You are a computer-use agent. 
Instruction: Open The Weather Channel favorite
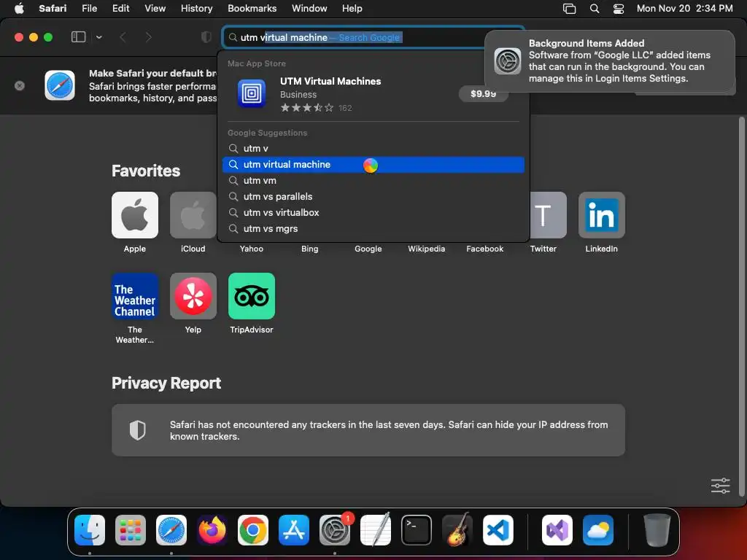pos(135,296)
